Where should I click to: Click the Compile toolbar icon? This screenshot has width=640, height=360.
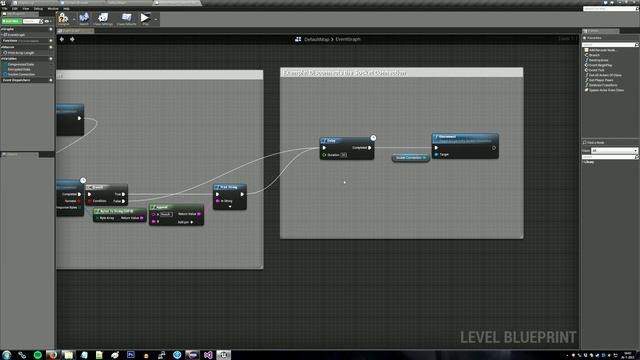(x=63, y=18)
